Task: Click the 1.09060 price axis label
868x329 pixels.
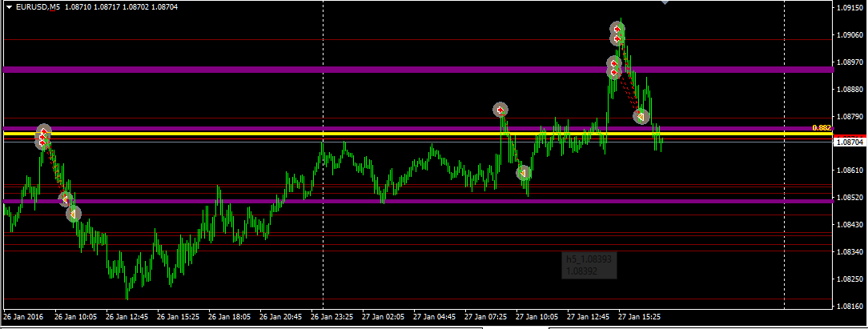Action: click(x=851, y=35)
